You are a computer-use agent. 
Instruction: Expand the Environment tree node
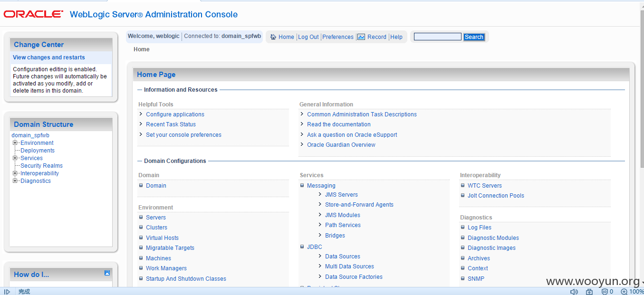point(15,143)
